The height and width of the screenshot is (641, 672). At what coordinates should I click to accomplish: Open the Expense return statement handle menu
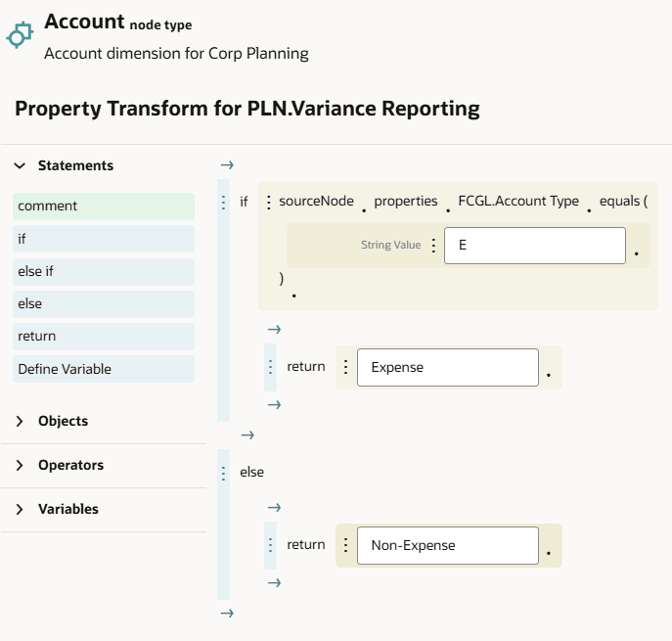point(270,367)
